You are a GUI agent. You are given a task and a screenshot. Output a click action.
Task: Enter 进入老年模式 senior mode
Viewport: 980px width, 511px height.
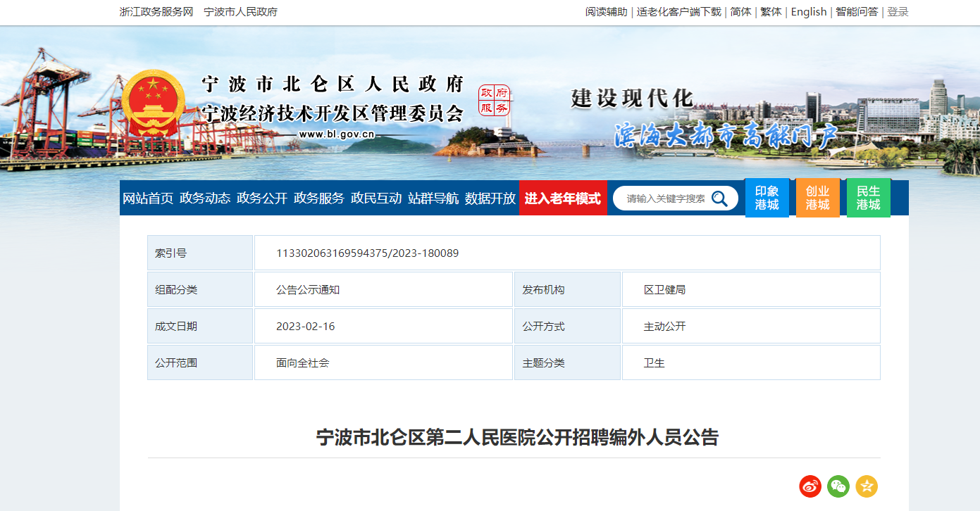pyautogui.click(x=562, y=198)
